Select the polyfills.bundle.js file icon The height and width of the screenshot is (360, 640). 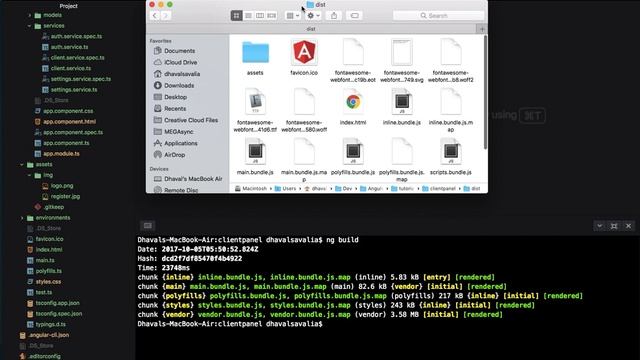(353, 151)
